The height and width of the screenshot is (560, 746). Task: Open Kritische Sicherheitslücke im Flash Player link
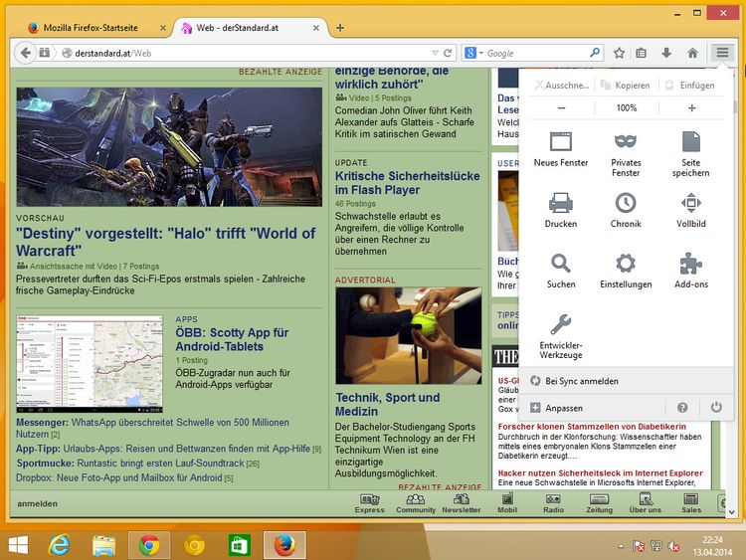[407, 183]
